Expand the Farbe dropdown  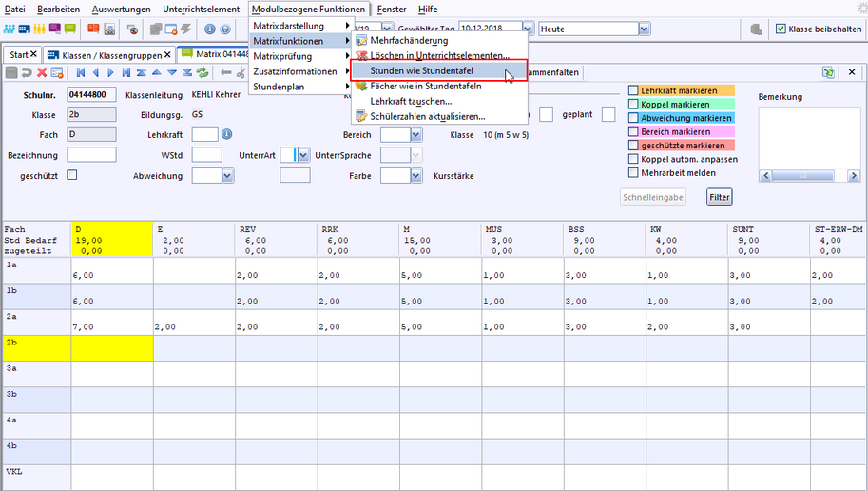pyautogui.click(x=416, y=176)
